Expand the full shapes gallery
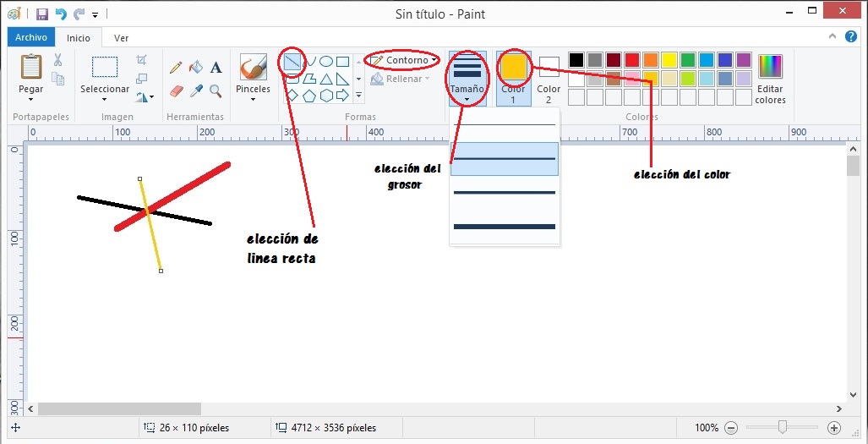 tap(358, 96)
